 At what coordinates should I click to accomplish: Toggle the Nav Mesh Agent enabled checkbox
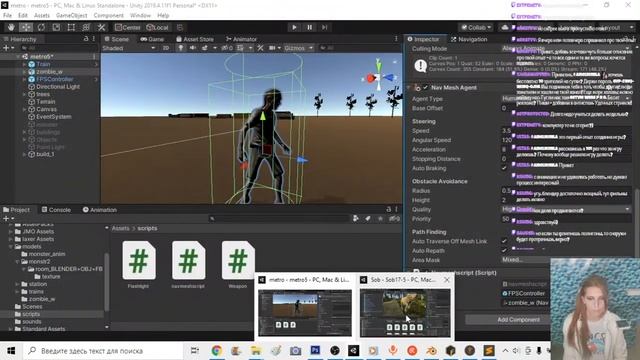pyautogui.click(x=426, y=87)
